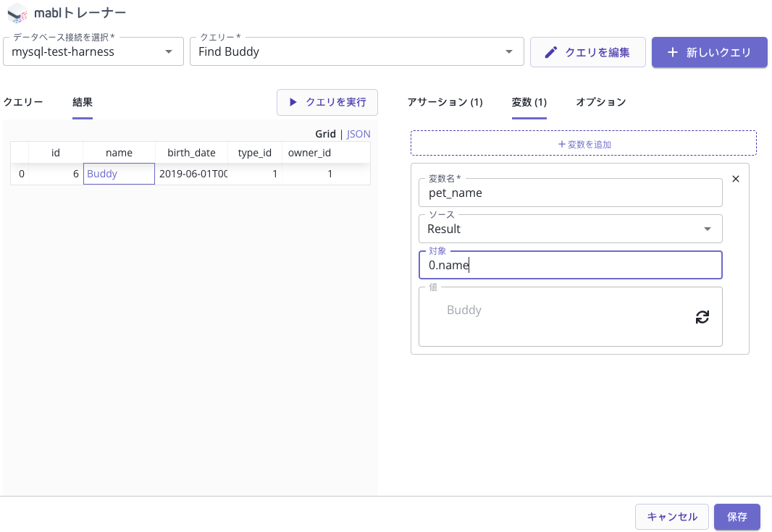Click the name column header
Image resolution: width=772 pixels, height=532 pixels.
119,153
